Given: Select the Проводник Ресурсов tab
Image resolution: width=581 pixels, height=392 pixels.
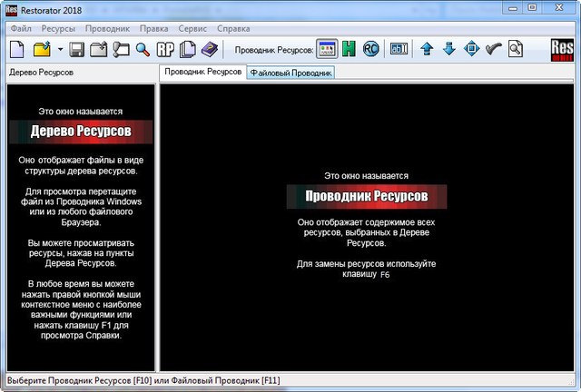Looking at the screenshot, I should click(x=202, y=72).
